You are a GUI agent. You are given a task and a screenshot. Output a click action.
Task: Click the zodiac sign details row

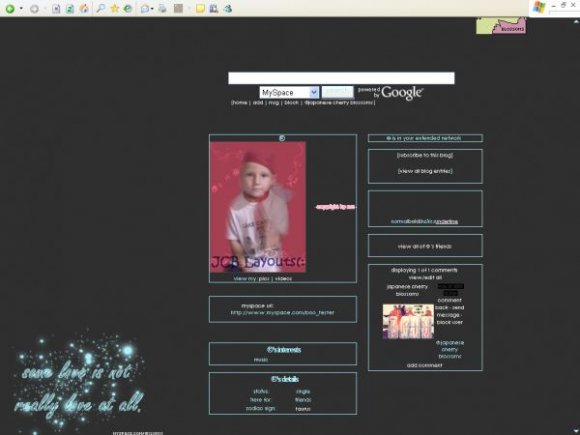point(278,408)
